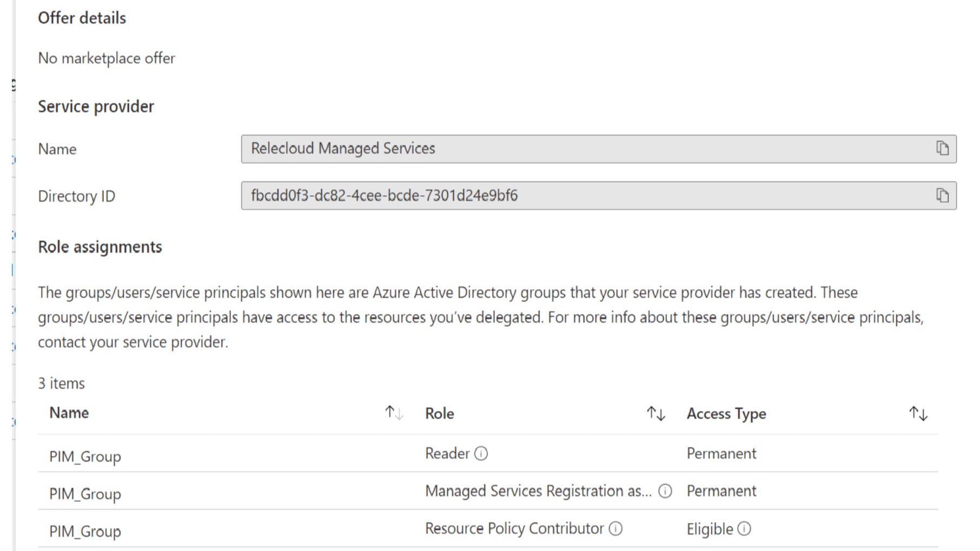Sort table by Name column arrows

394,413
